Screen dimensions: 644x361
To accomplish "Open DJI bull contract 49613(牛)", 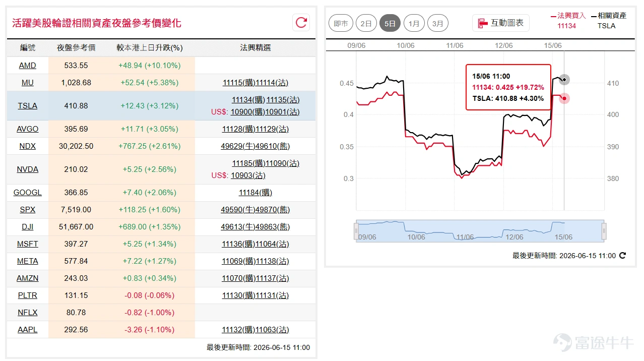I will [x=238, y=227].
